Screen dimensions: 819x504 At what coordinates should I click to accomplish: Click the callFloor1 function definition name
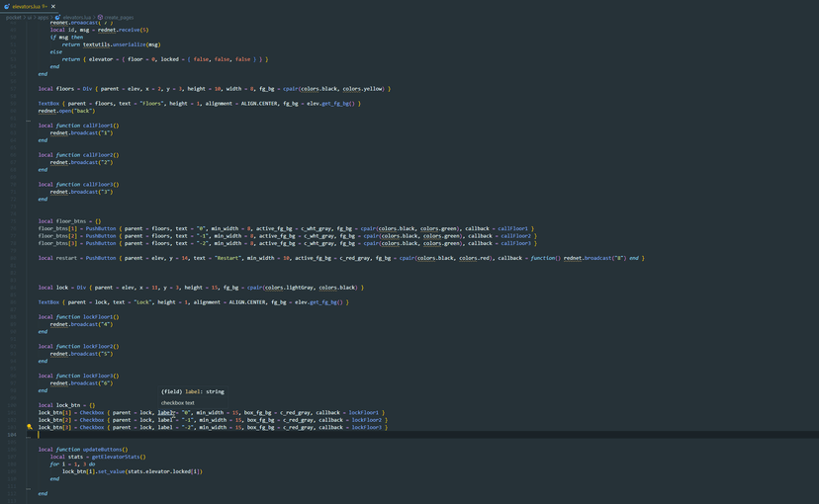click(99, 126)
